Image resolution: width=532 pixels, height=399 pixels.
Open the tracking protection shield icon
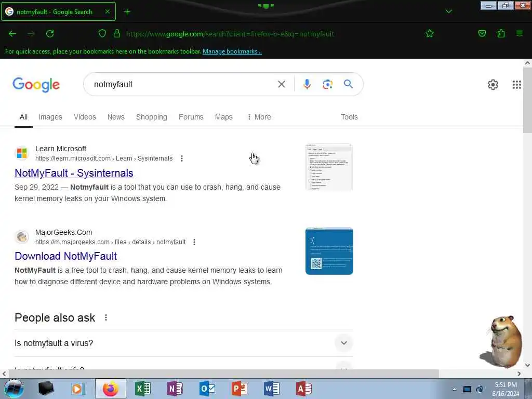point(102,34)
